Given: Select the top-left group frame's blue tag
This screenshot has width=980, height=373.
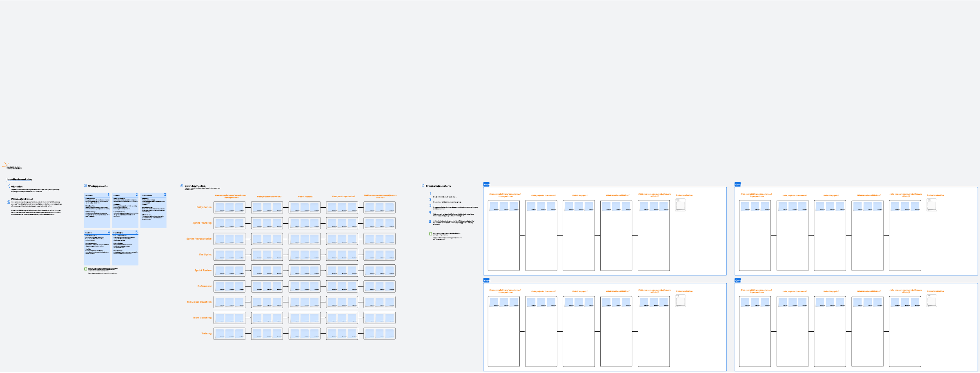Looking at the screenshot, I should pyautogui.click(x=486, y=184).
